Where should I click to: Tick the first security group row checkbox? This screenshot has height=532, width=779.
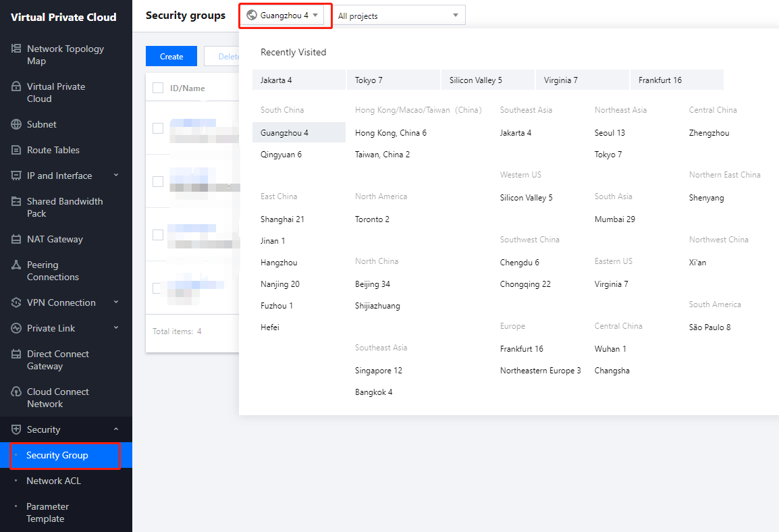coord(158,128)
